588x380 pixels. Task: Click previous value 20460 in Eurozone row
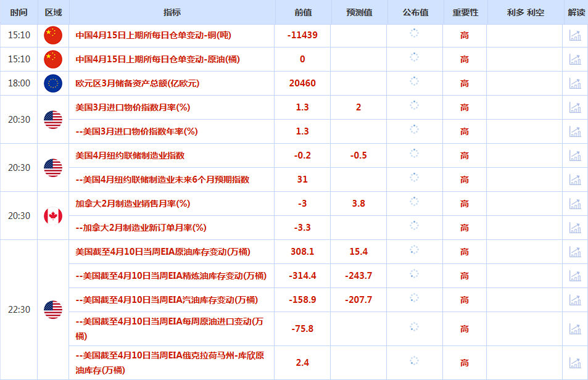click(302, 84)
